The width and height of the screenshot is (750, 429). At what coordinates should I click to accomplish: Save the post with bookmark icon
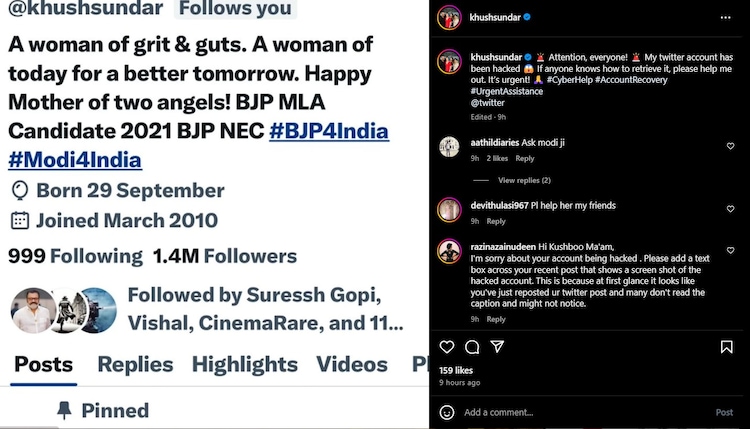pos(727,347)
